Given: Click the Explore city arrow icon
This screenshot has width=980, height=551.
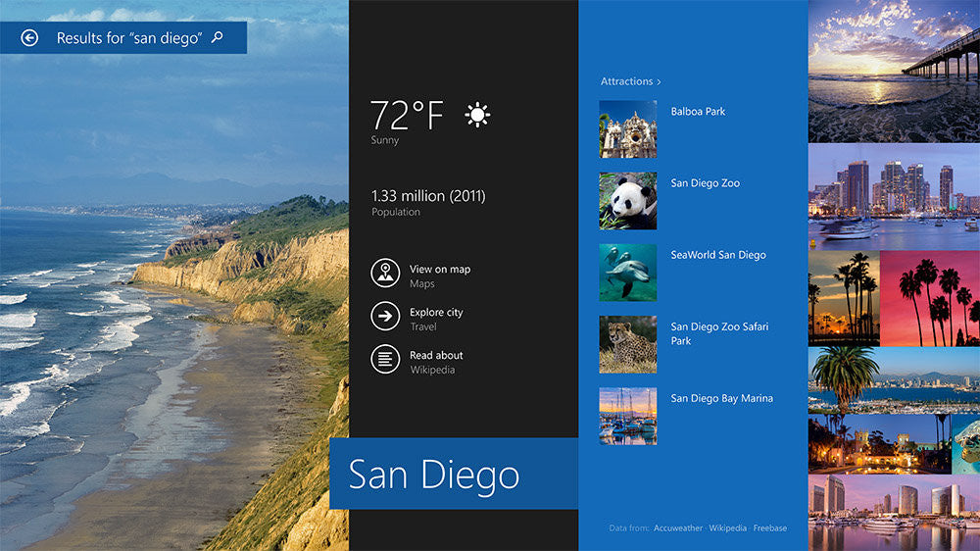Looking at the screenshot, I should pyautogui.click(x=385, y=316).
